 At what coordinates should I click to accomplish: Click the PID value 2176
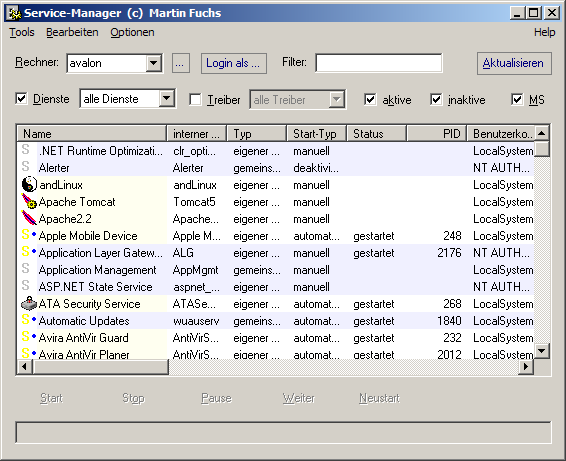tap(449, 253)
